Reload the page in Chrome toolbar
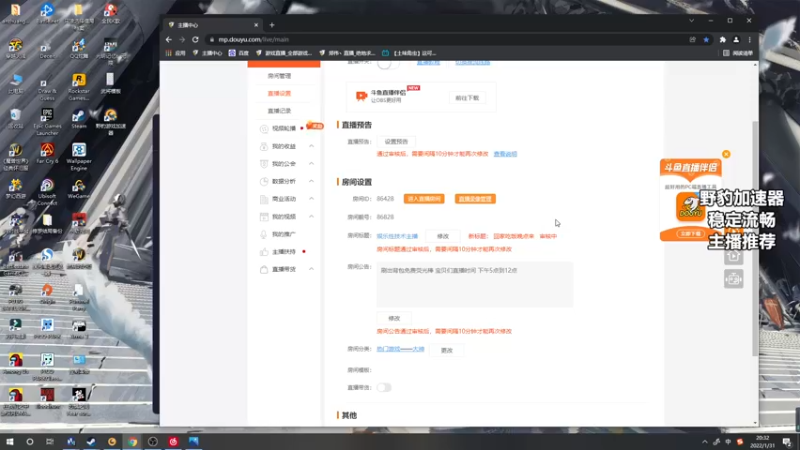 (195, 39)
